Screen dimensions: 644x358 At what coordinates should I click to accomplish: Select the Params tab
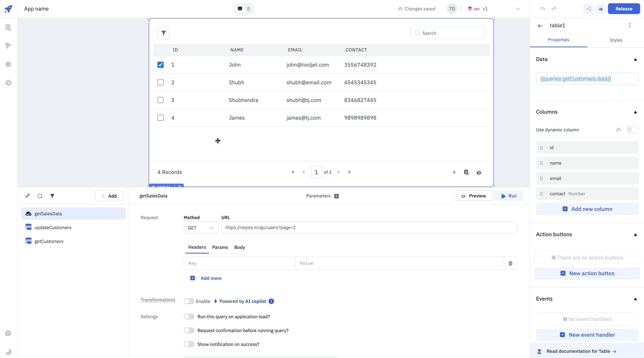tap(220, 247)
